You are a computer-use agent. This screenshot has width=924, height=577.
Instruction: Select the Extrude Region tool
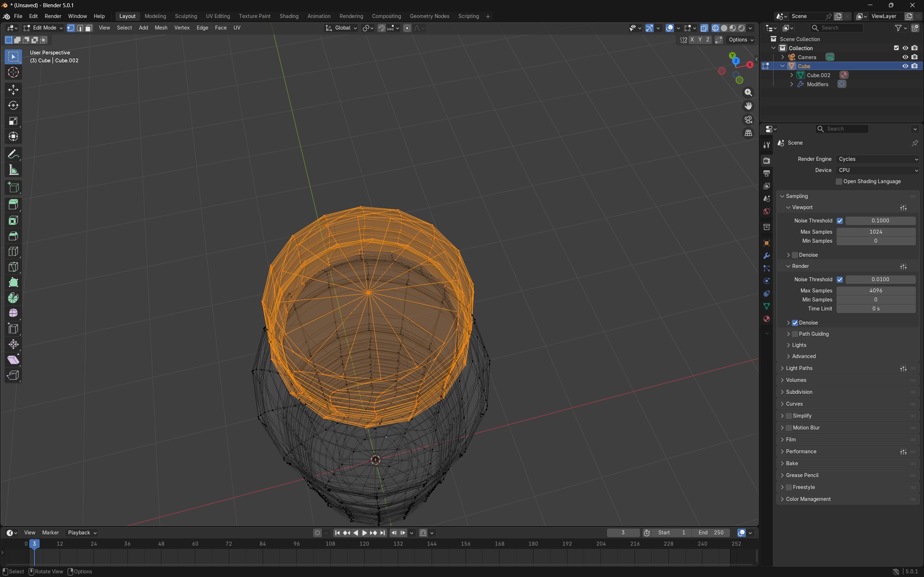click(13, 204)
